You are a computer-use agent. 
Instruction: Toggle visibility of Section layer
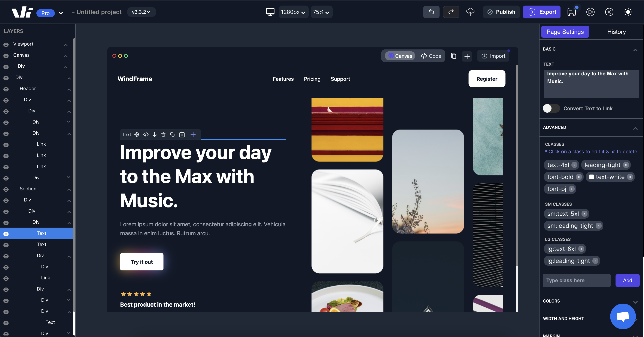pyautogui.click(x=6, y=189)
